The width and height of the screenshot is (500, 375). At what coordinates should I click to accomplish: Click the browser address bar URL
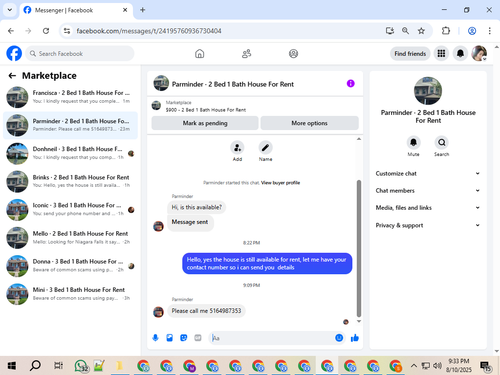(149, 31)
